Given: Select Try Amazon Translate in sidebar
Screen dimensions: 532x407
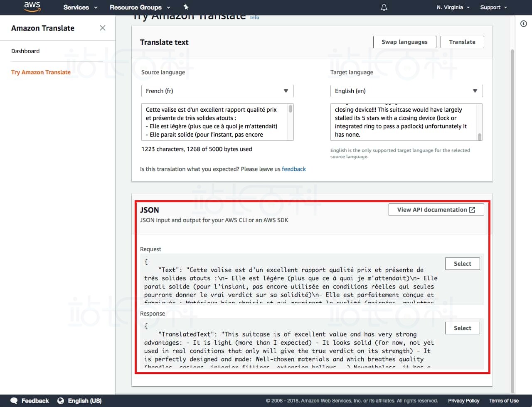Looking at the screenshot, I should (41, 72).
